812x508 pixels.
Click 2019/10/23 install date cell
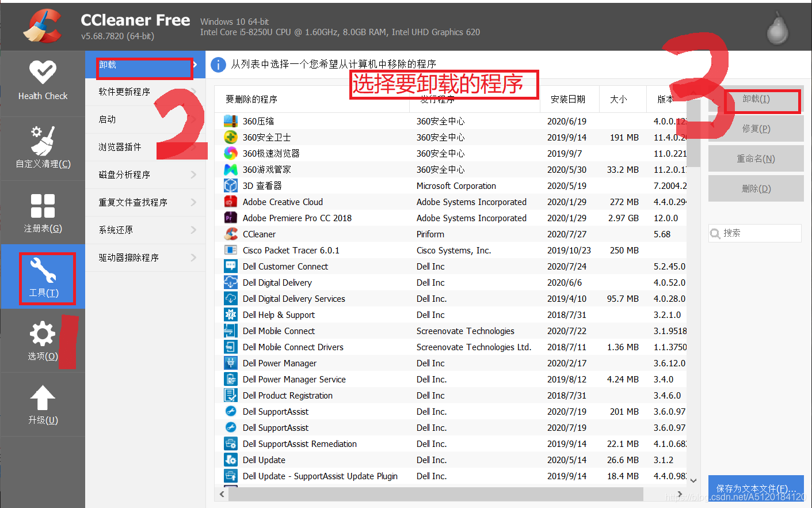pos(569,251)
